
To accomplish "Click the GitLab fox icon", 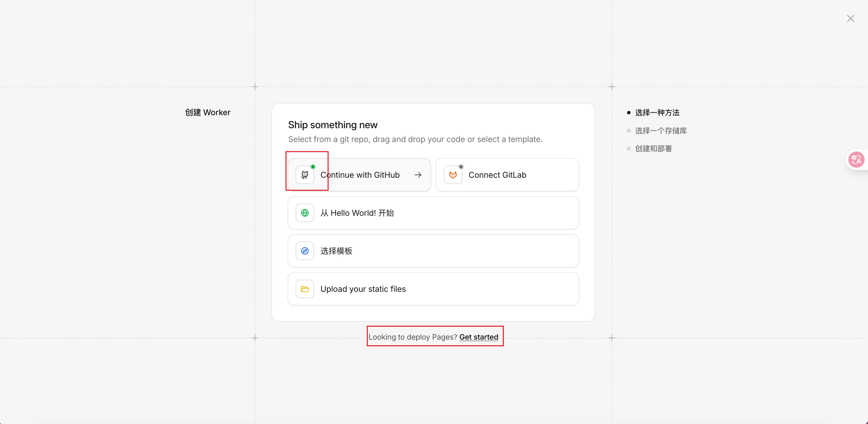I will coord(452,175).
